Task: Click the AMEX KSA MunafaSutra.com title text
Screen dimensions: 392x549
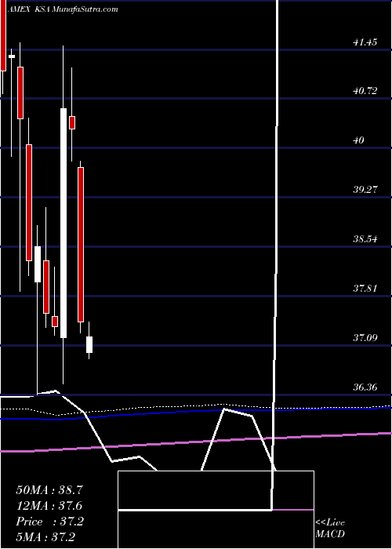Action: [x=62, y=9]
